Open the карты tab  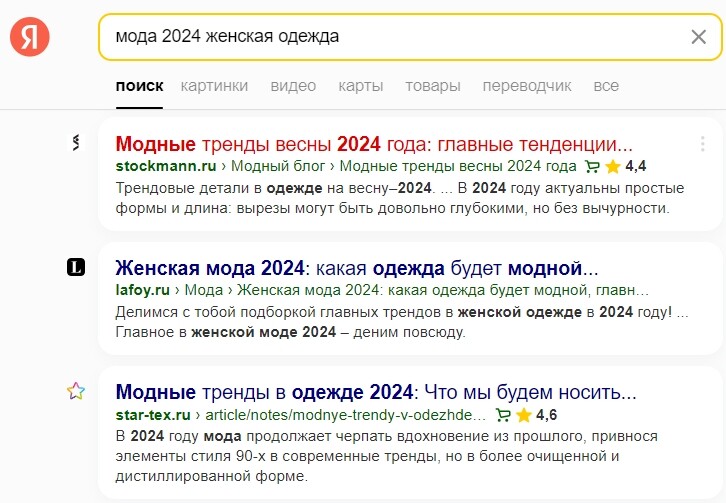(361, 86)
